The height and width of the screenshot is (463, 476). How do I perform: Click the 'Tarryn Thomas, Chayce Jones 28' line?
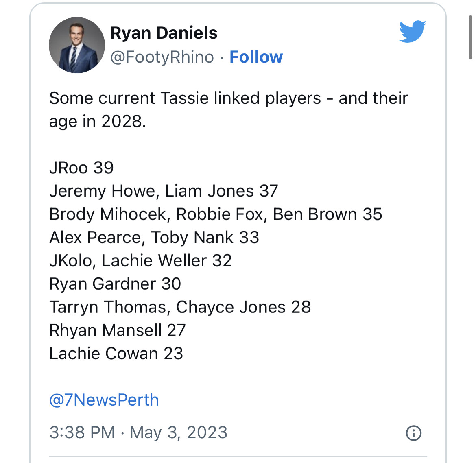tap(180, 307)
